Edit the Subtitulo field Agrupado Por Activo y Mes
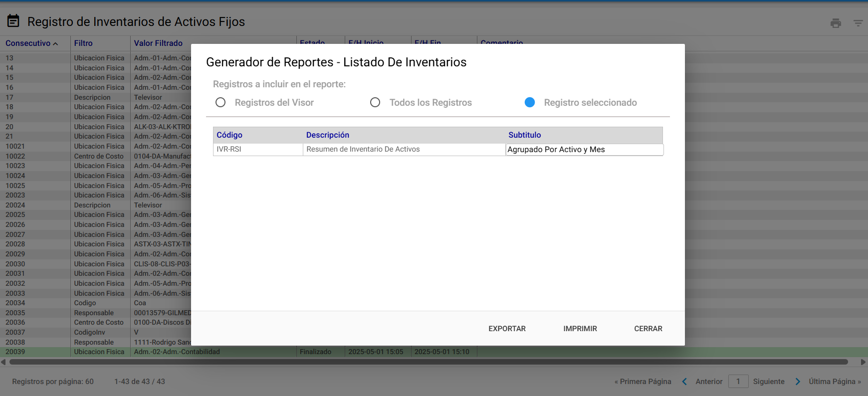Image resolution: width=868 pixels, height=396 pixels. 585,150
